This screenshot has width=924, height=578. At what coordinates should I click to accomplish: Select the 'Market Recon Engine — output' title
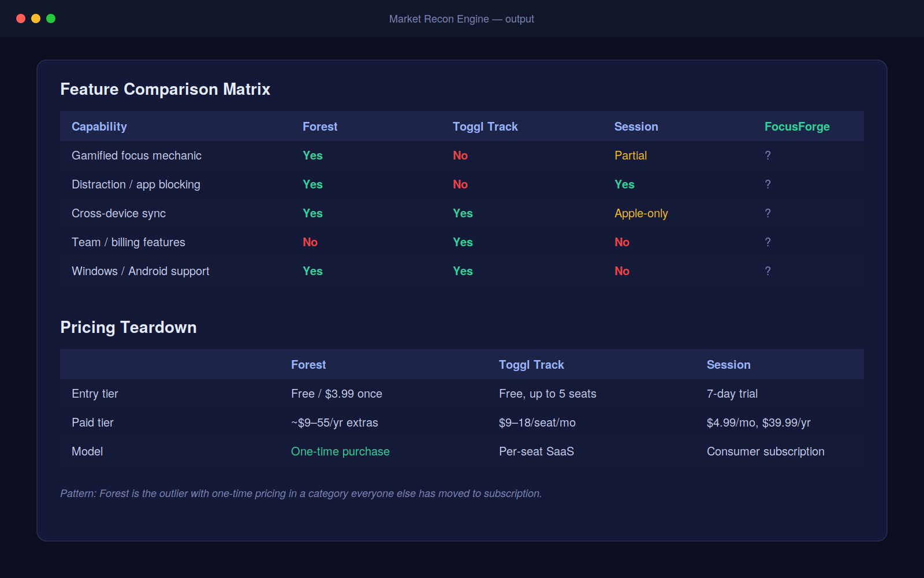(x=461, y=19)
